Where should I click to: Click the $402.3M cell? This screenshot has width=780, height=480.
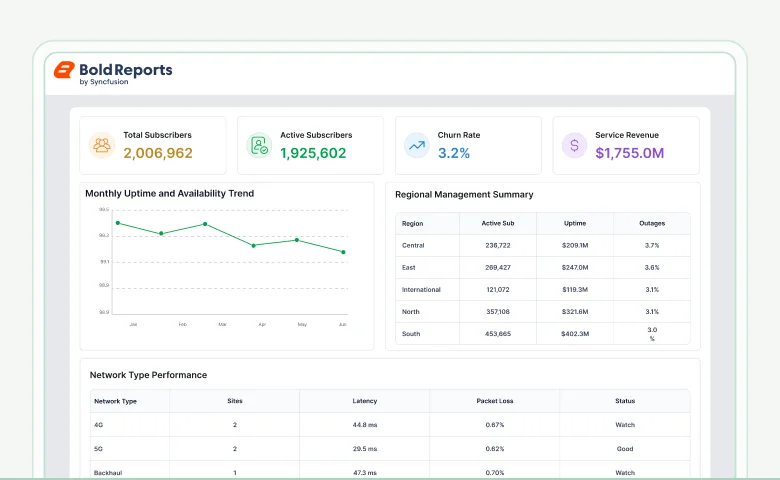pyautogui.click(x=575, y=334)
